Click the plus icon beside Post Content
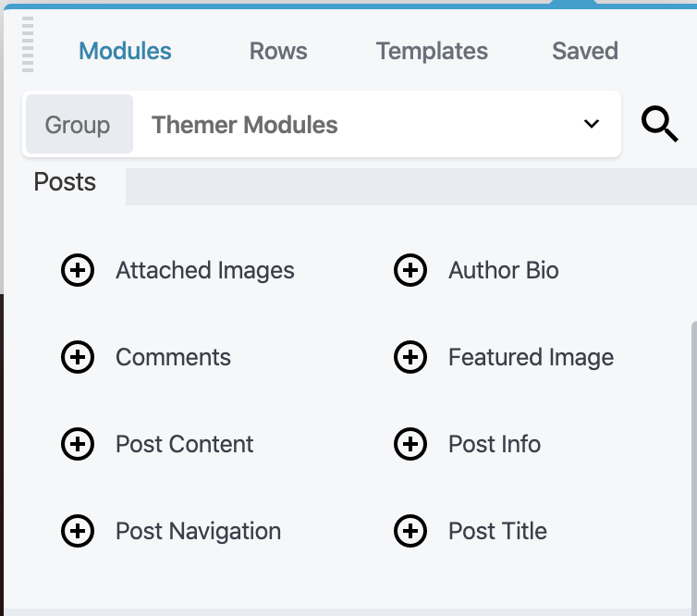Image resolution: width=697 pixels, height=616 pixels. point(78,445)
